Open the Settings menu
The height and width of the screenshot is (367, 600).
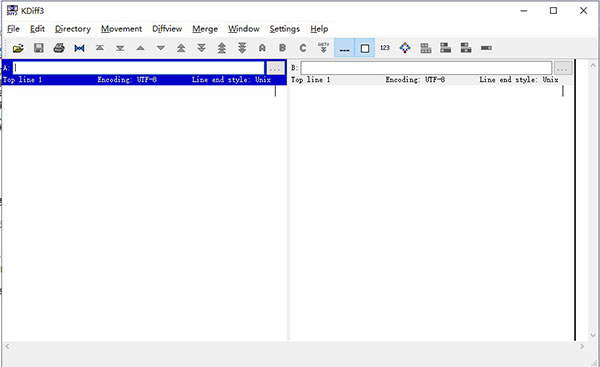coord(285,29)
